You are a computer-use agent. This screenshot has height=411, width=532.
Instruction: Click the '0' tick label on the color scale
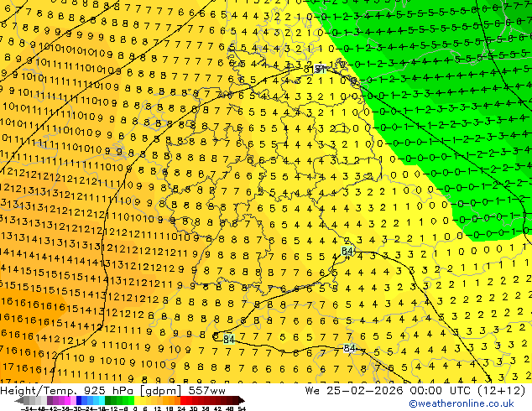click(135, 408)
